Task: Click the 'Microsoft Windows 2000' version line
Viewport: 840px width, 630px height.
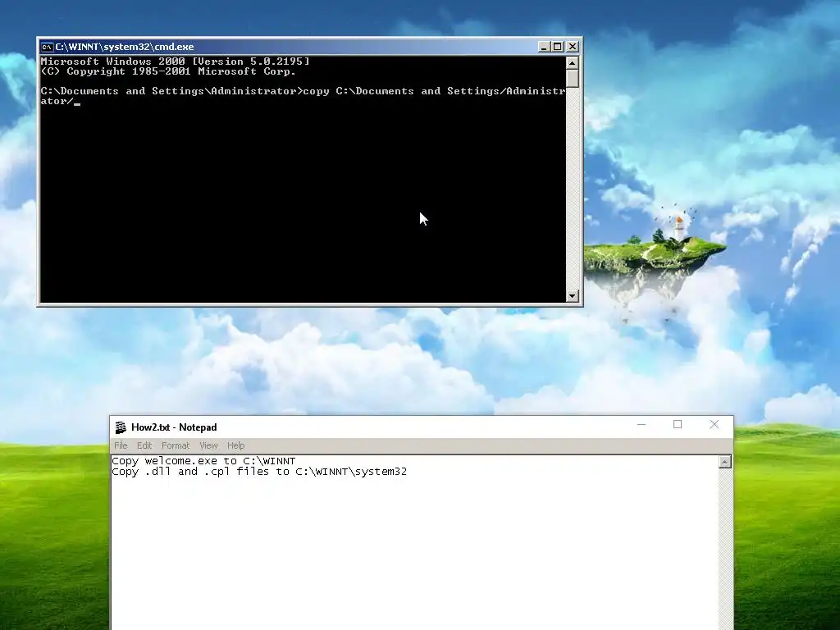Action: [176, 61]
